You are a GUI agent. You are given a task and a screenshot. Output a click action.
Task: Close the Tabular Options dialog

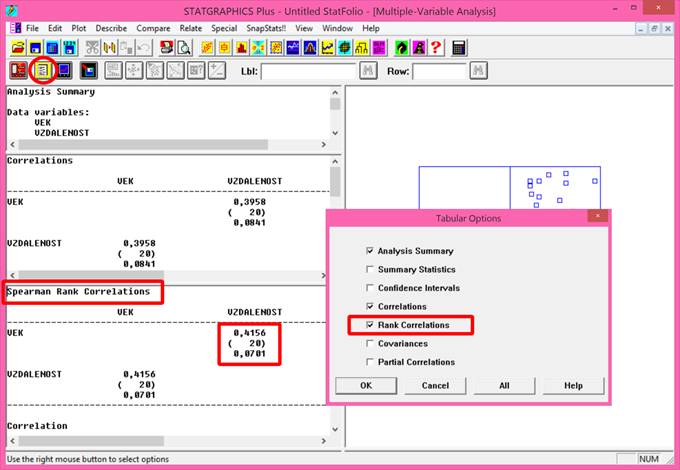pyautogui.click(x=598, y=216)
